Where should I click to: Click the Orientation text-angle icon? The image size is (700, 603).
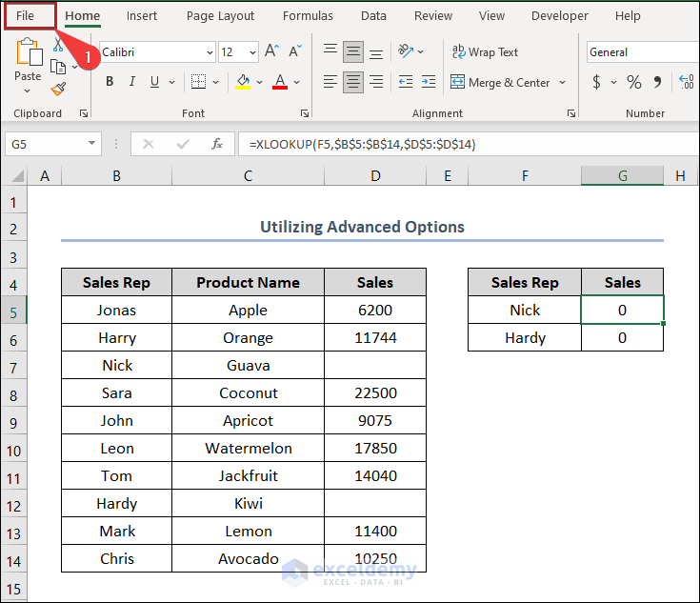407,52
